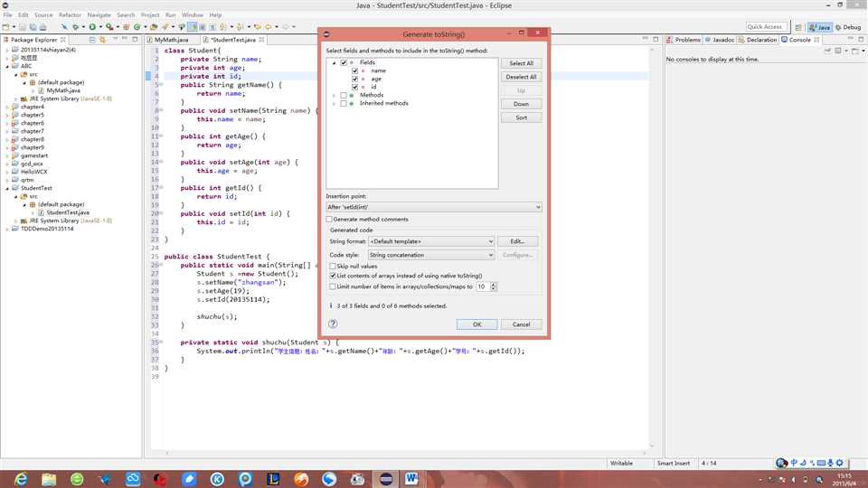Confirm the dialog with OK
The height and width of the screenshot is (488, 868).
476,324
